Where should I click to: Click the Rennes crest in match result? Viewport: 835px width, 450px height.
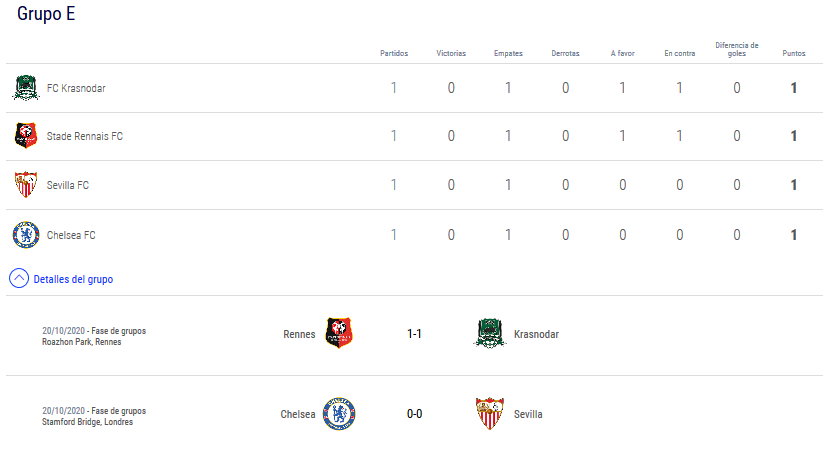(339, 334)
